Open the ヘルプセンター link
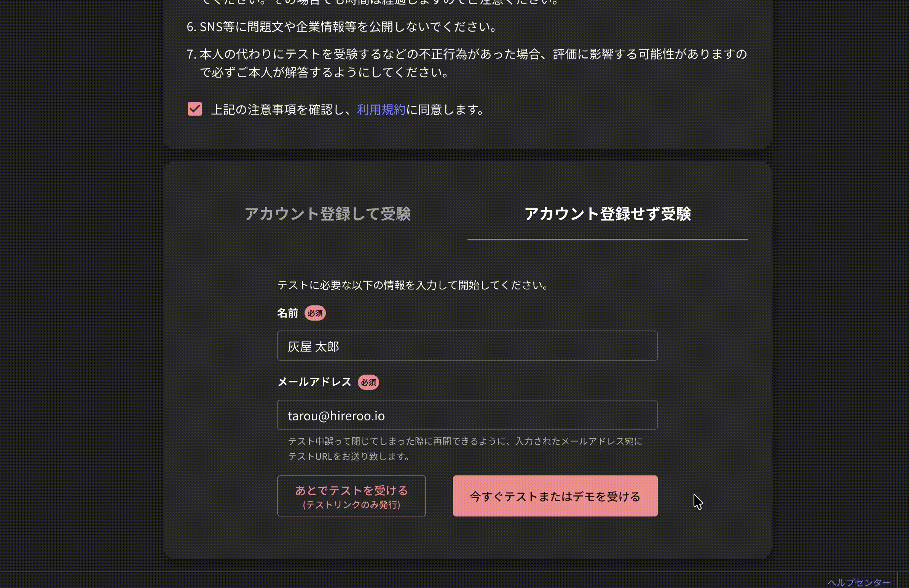The image size is (909, 588). point(859,582)
